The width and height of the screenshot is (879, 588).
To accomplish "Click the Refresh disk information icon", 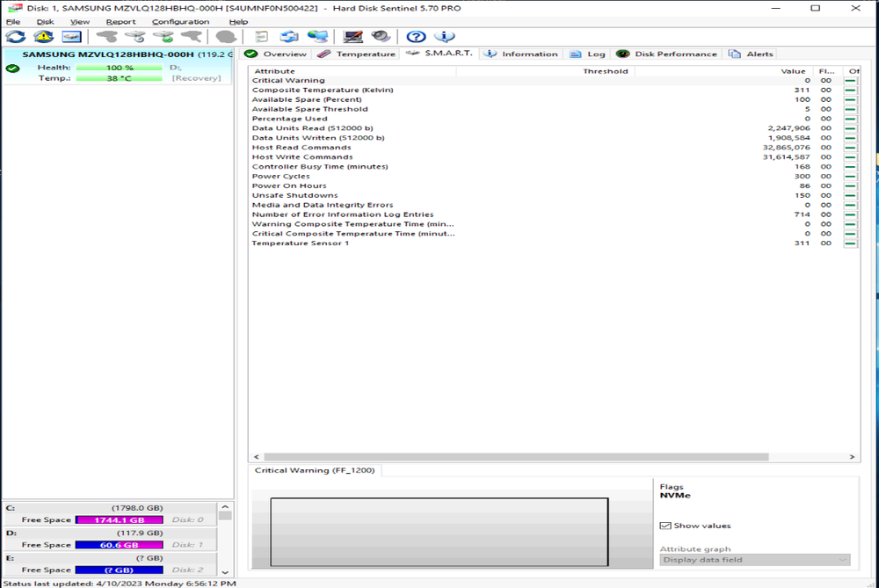I will [15, 37].
